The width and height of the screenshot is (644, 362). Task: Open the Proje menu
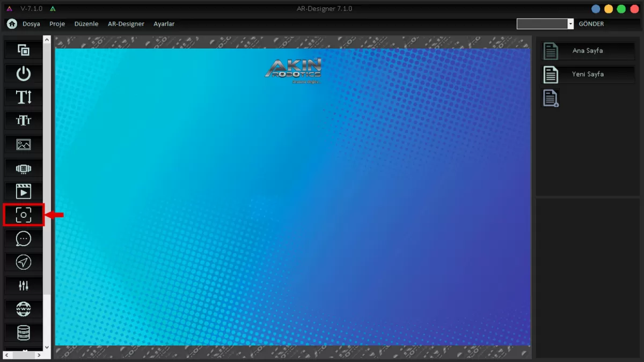point(57,24)
